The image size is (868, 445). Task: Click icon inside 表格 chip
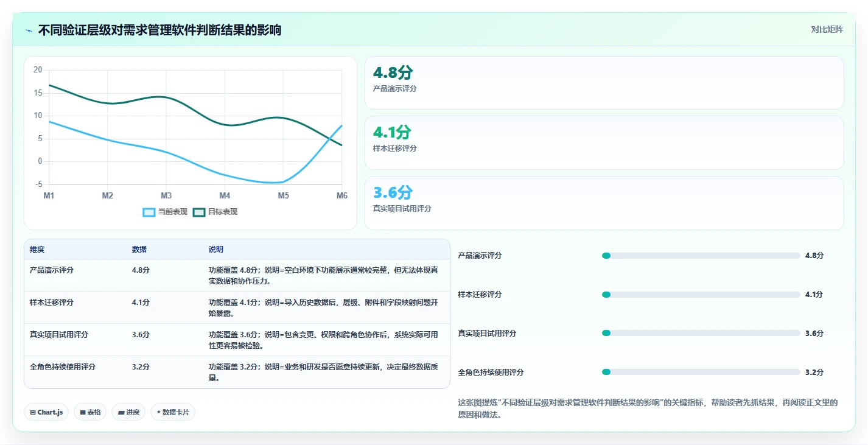coord(83,413)
